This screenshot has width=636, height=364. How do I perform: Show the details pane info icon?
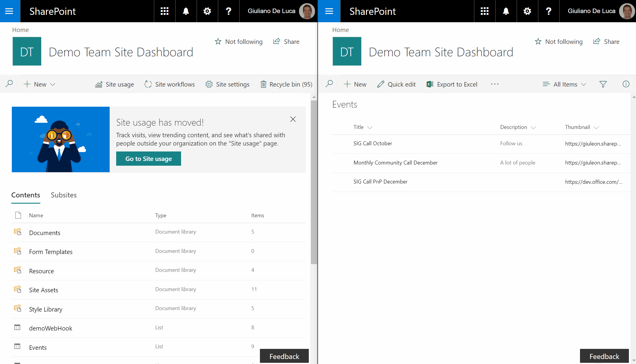click(x=626, y=84)
